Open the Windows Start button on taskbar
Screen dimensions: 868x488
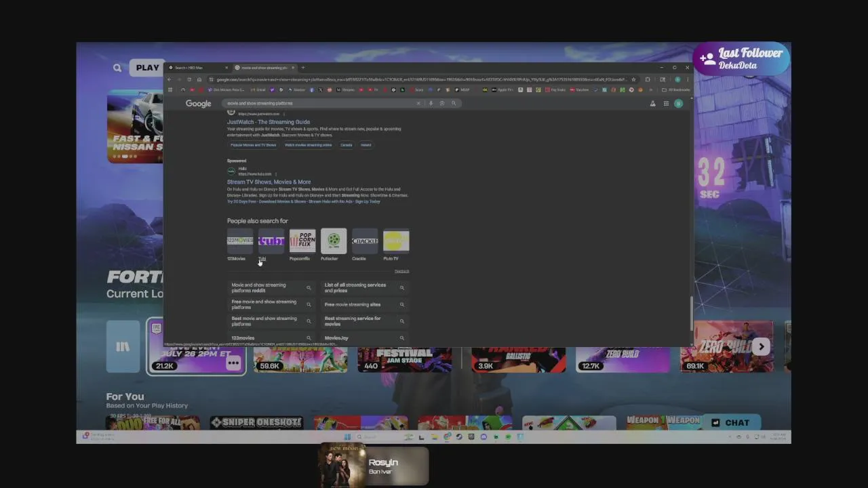347,437
